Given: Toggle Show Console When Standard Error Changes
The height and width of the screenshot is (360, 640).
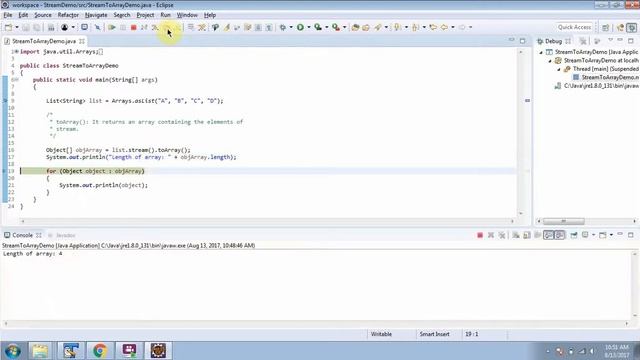Looking at the screenshot, I should [x=560, y=235].
